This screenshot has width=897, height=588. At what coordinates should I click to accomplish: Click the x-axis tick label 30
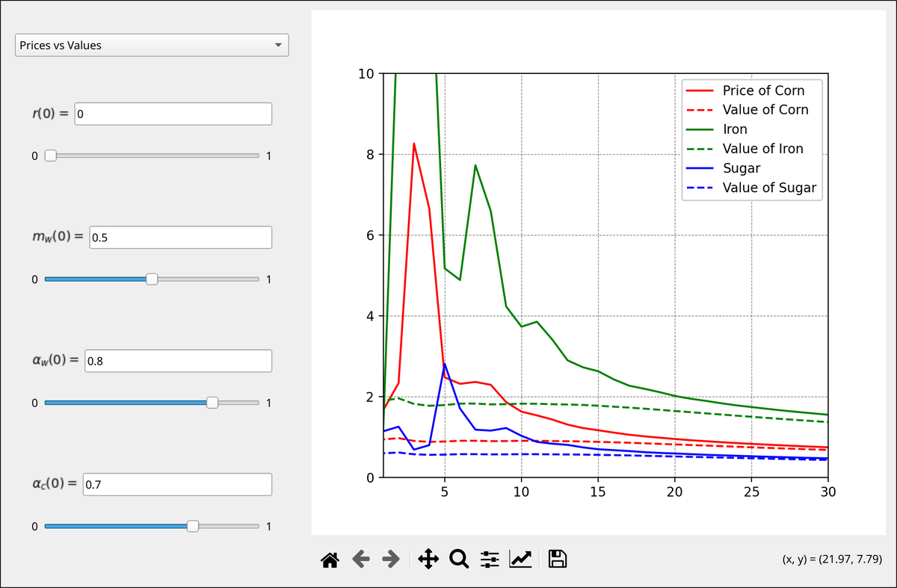pos(828,492)
